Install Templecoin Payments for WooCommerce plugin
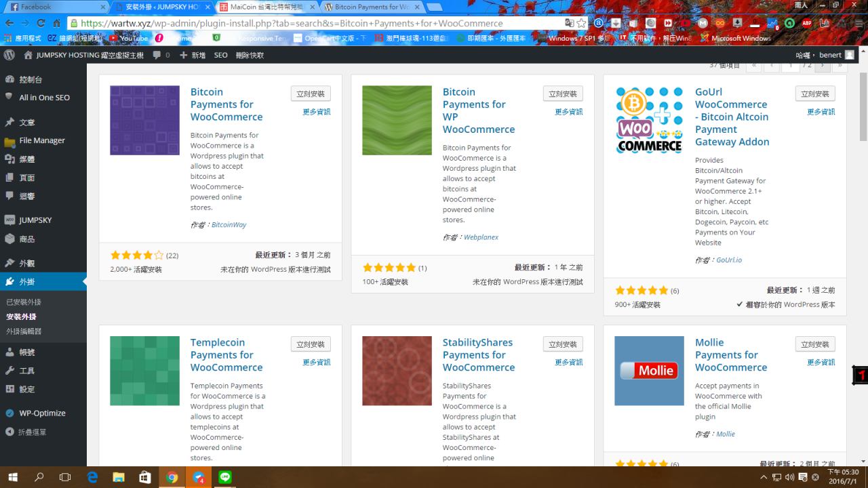868x488 pixels. click(311, 344)
